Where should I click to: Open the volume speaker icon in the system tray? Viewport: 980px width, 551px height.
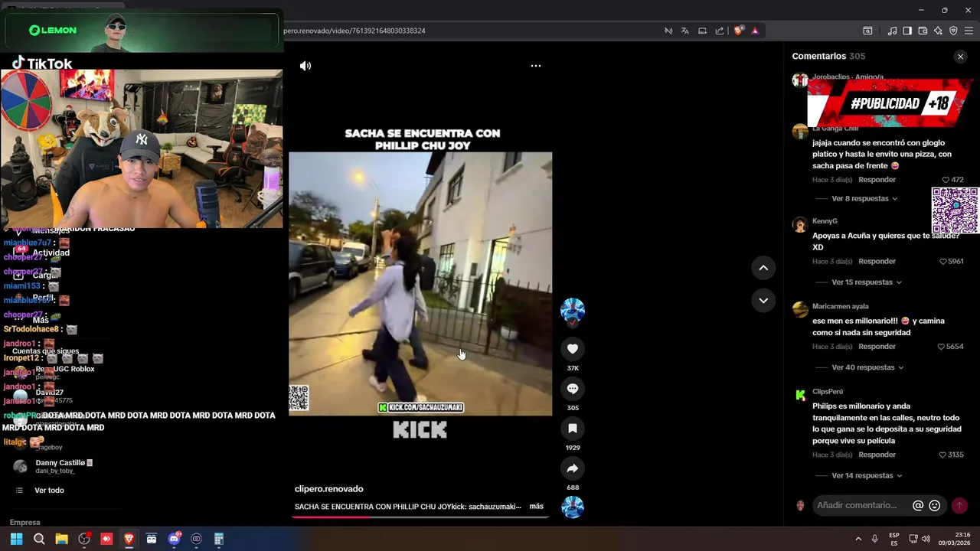tap(926, 540)
